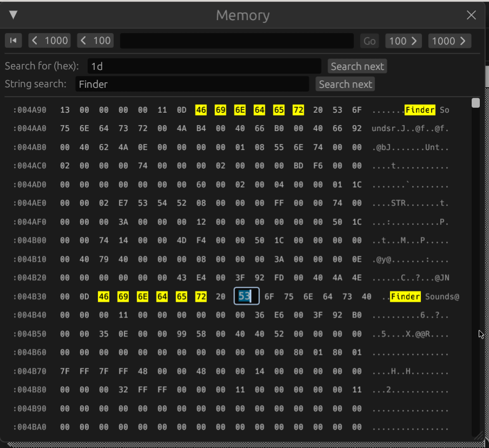Viewport: 489px width, 448px height.
Task: Click the address label :004AE0
Action: (x=30, y=203)
